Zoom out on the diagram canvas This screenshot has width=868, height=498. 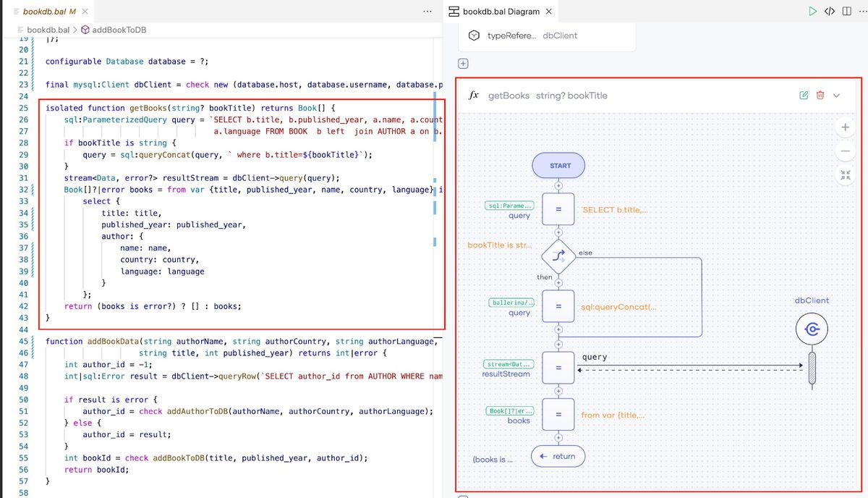click(845, 151)
